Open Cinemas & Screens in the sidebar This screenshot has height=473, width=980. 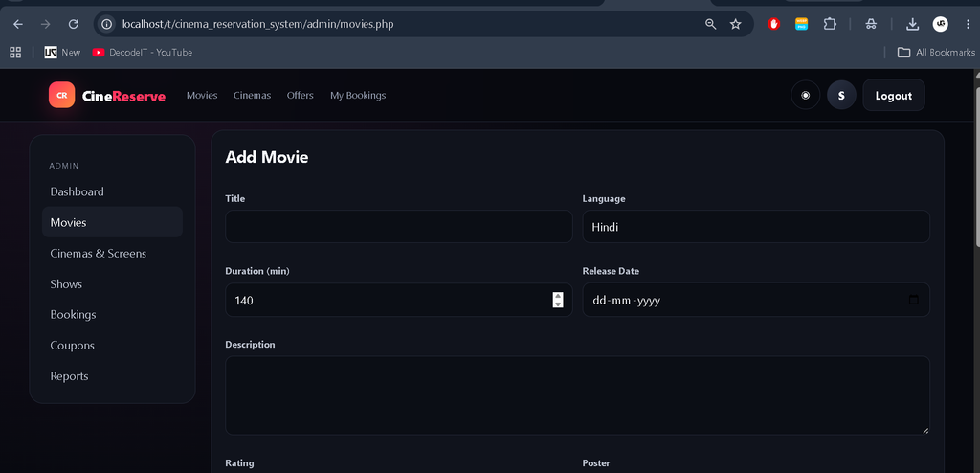pos(113,254)
